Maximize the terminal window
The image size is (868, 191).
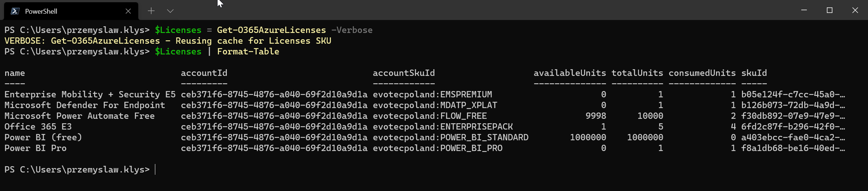pyautogui.click(x=829, y=10)
